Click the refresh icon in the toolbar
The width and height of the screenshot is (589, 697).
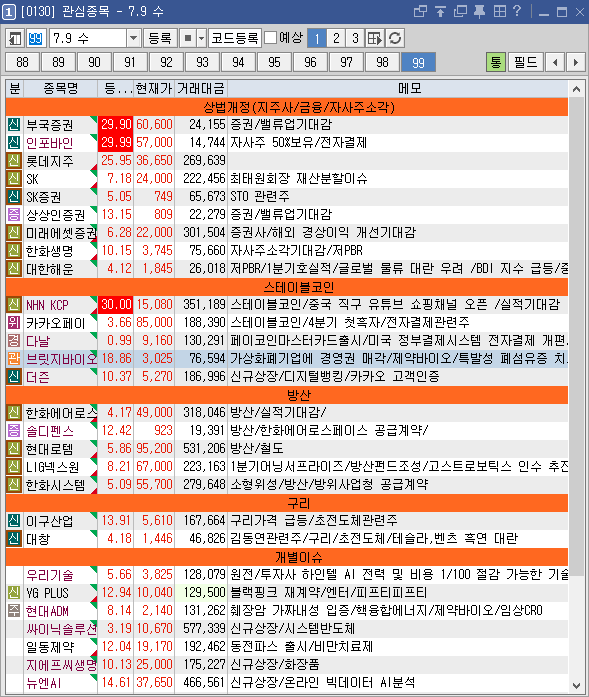click(x=395, y=38)
